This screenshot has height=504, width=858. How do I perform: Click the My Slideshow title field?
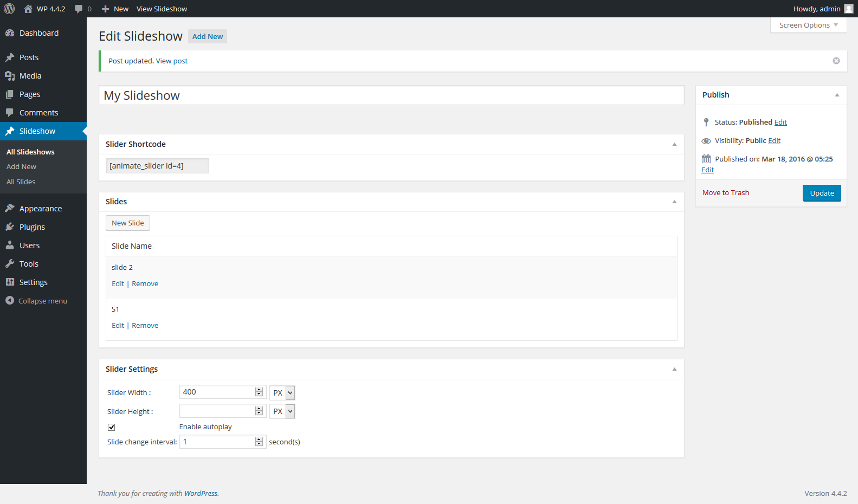point(391,95)
